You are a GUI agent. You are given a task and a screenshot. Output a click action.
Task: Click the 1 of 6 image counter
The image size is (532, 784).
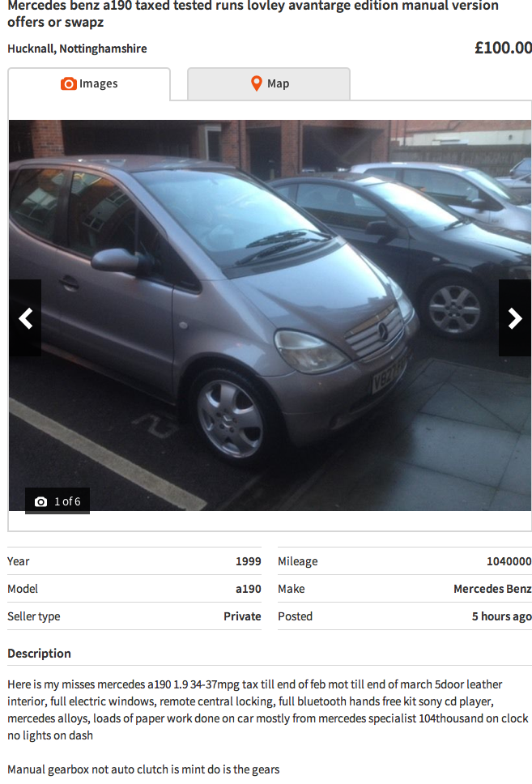pyautogui.click(x=57, y=501)
